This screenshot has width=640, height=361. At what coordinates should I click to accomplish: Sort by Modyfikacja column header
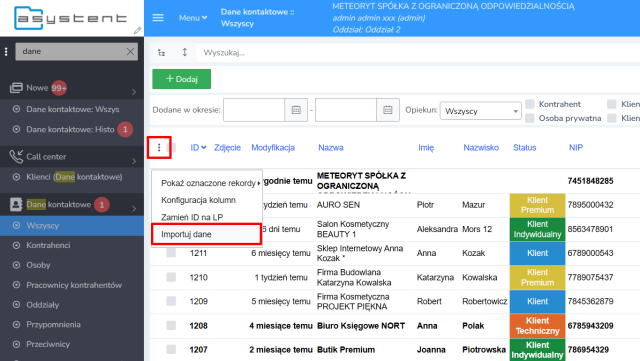273,147
